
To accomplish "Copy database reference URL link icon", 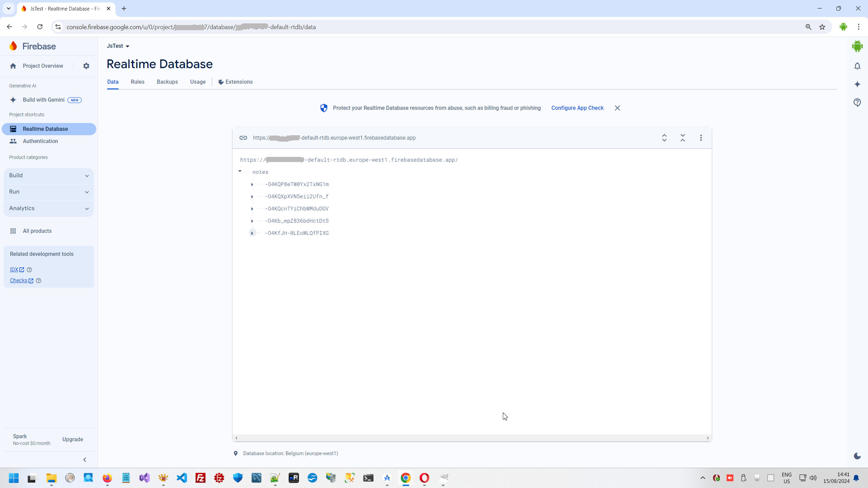I will [x=243, y=138].
